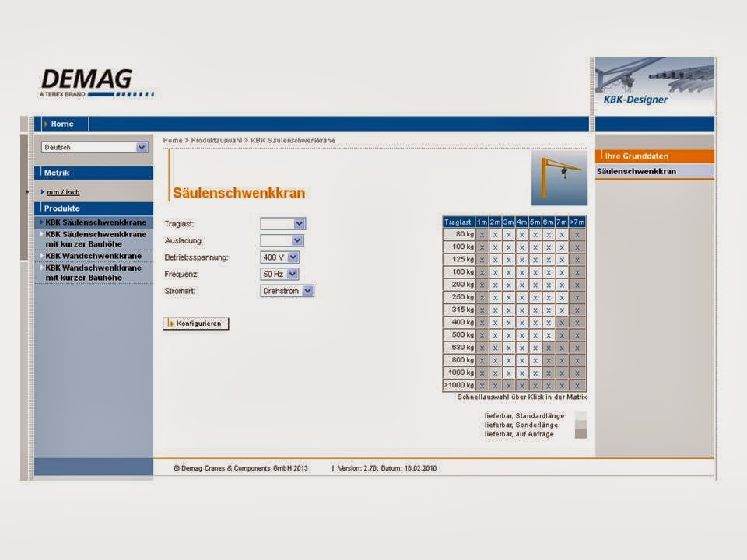Open the Ausladung dropdown
The width and height of the screenshot is (747, 560).
click(x=282, y=240)
